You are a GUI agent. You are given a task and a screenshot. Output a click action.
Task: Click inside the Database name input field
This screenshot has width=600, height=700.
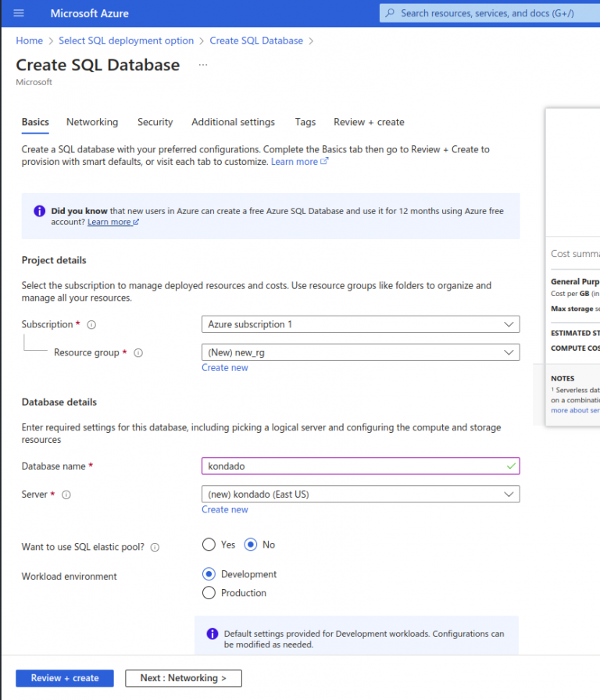359,466
